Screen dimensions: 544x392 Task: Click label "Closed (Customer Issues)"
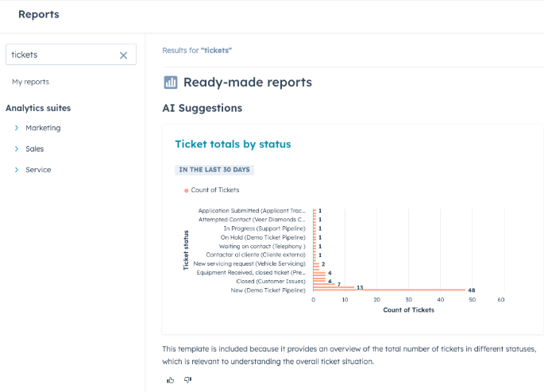[271, 282]
